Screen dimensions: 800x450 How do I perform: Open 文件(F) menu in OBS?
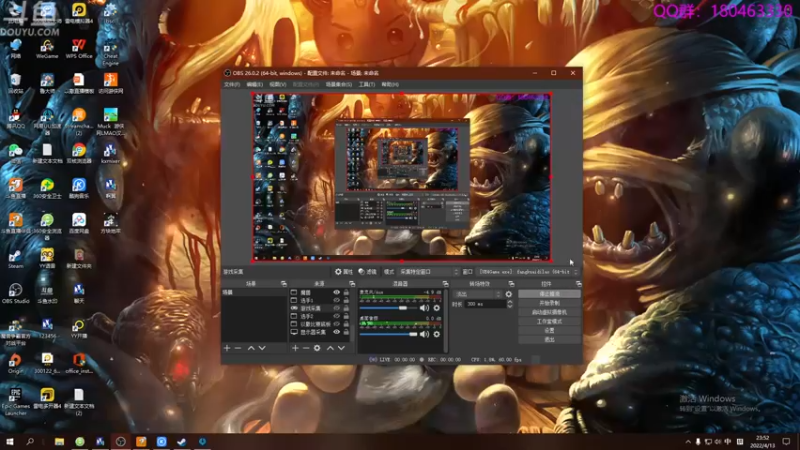point(232,84)
